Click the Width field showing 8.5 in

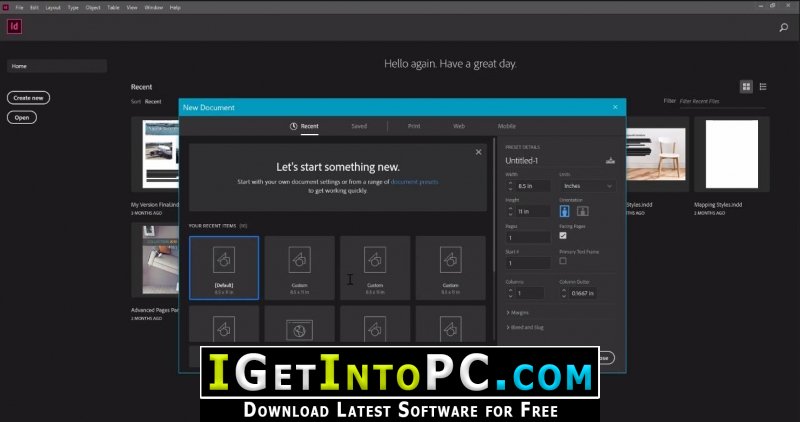[x=533, y=186]
